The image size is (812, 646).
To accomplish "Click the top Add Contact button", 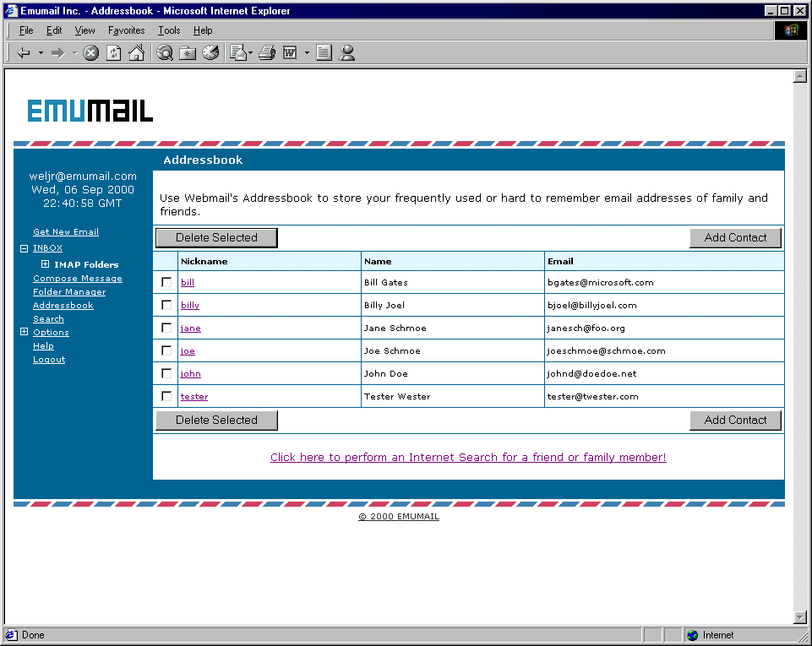I will point(735,238).
